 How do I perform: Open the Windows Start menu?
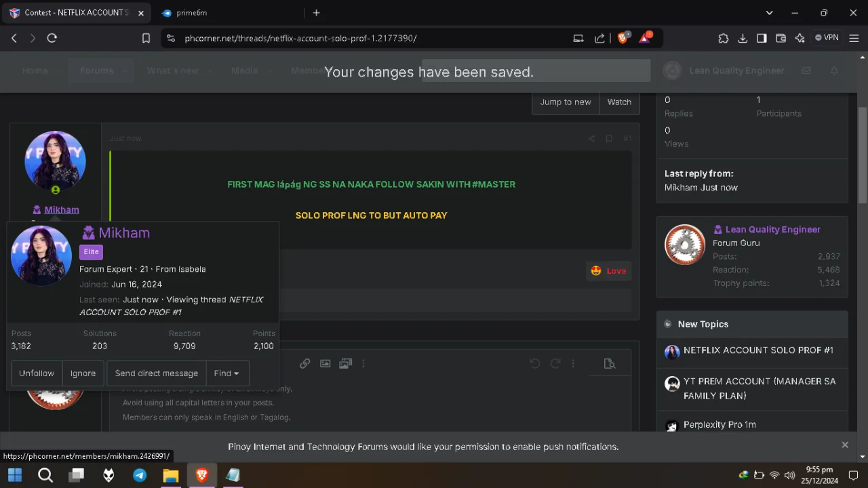pos(14,475)
